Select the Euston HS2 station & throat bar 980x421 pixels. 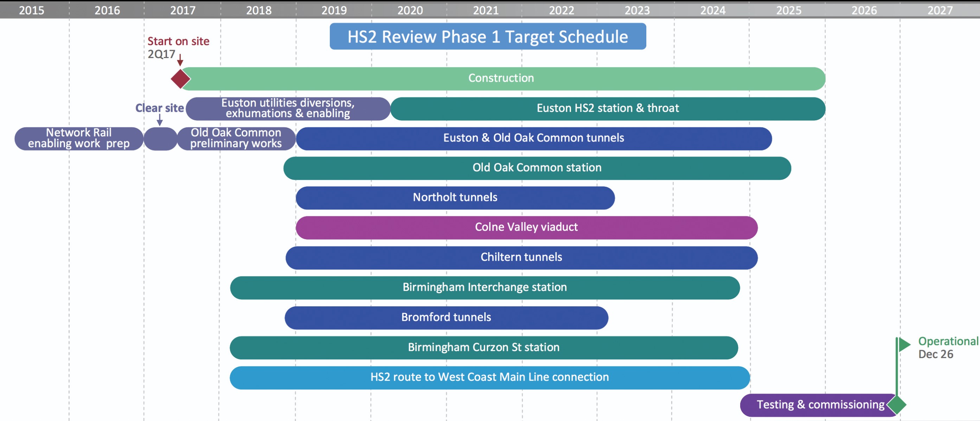coord(607,108)
